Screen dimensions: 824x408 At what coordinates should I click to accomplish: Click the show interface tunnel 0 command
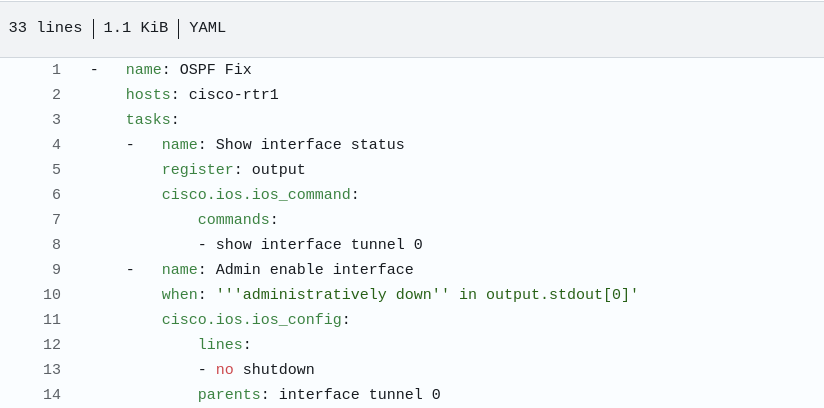pyautogui.click(x=319, y=245)
